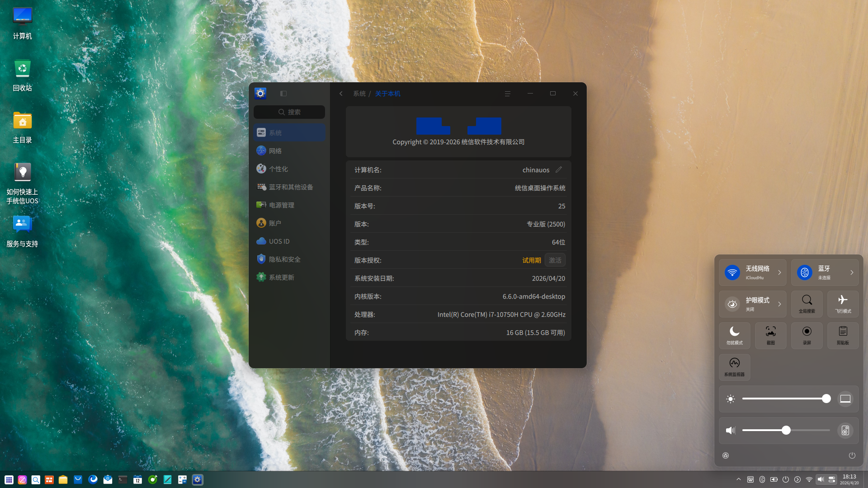Launch 系统监视器 from quick panel
868x488 pixels.
click(735, 367)
